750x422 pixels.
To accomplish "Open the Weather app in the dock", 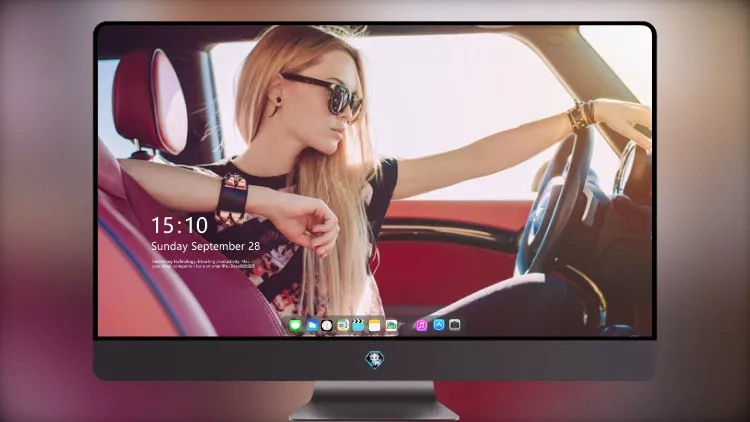I will 311,325.
